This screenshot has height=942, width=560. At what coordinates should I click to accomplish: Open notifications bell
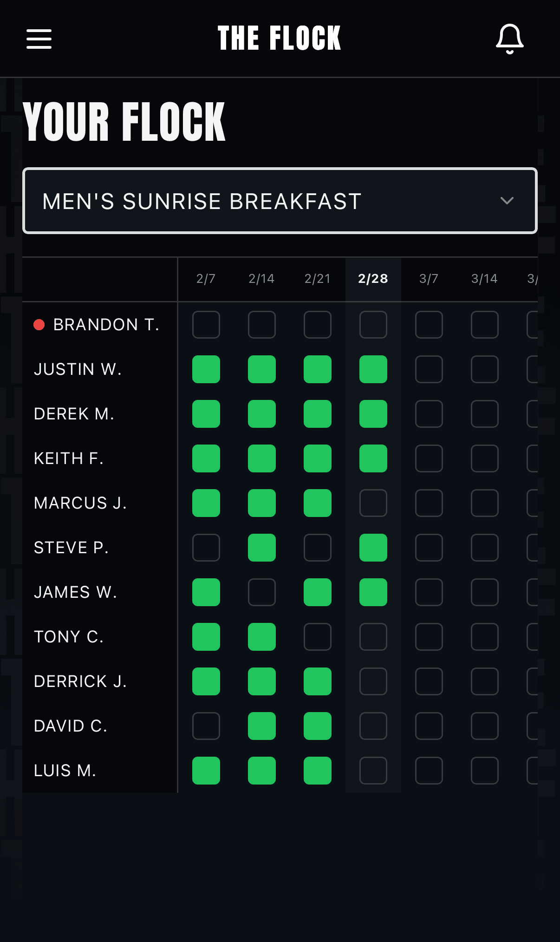509,39
